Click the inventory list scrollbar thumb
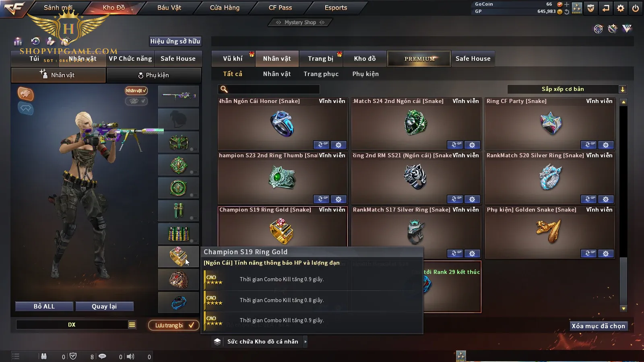This screenshot has height=362, width=644. [623, 281]
